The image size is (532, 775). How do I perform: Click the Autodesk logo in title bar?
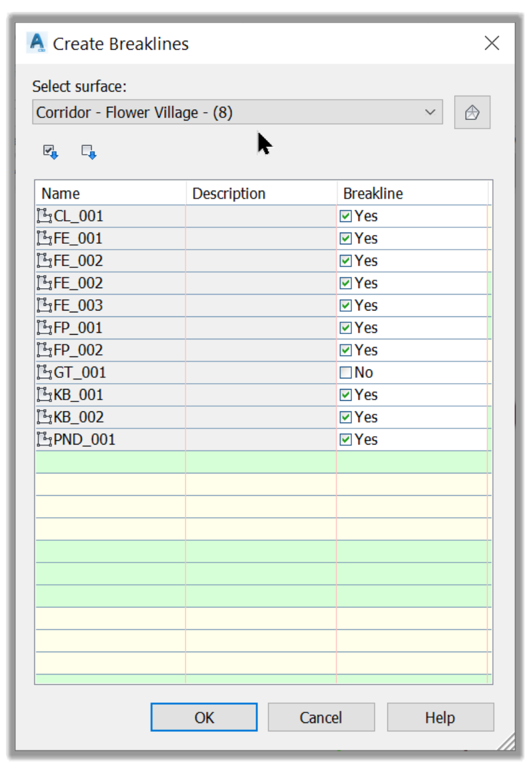pyautogui.click(x=37, y=43)
